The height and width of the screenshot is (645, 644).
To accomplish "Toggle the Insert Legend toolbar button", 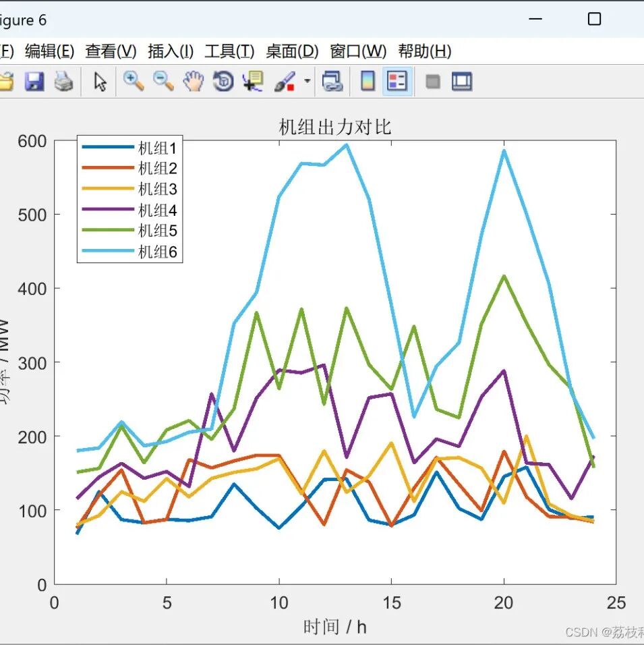I will pyautogui.click(x=397, y=81).
